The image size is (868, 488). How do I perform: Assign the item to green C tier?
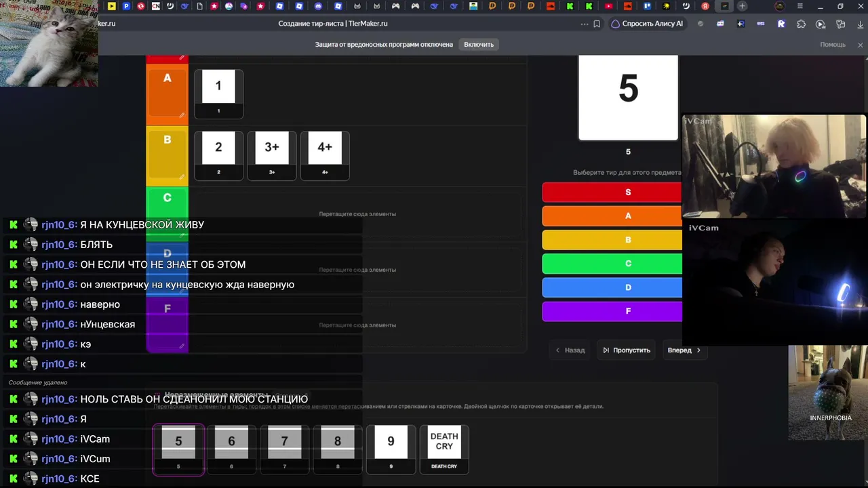pyautogui.click(x=612, y=264)
